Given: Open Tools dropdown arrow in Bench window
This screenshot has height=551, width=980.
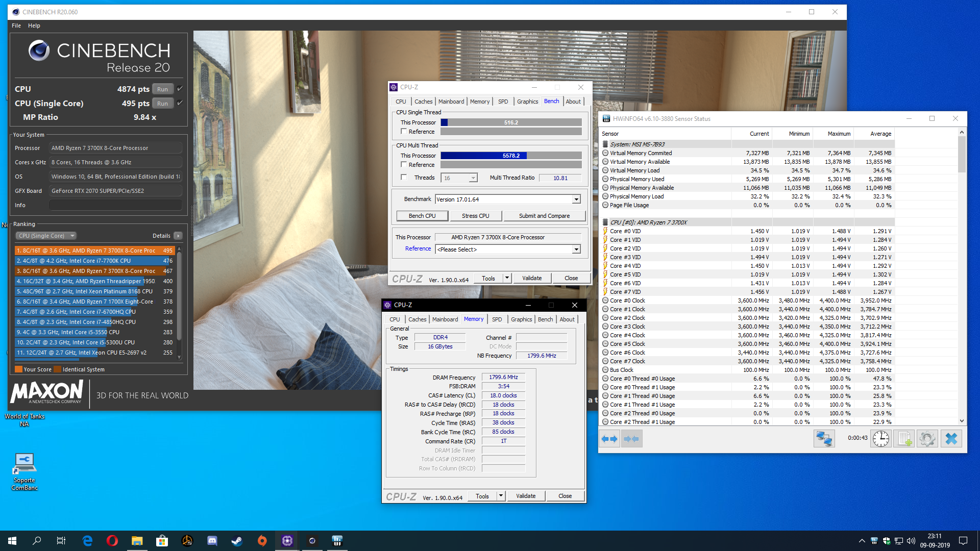Looking at the screenshot, I should point(507,278).
